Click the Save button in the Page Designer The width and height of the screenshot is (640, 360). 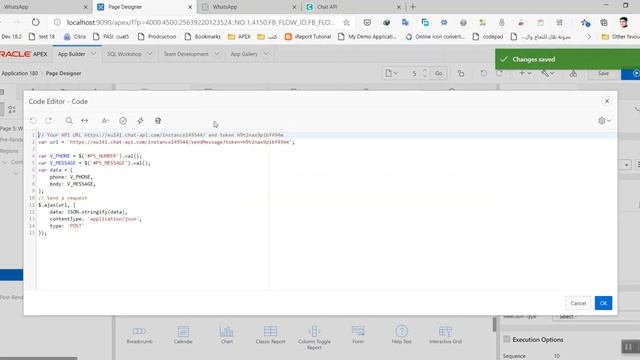[603, 73]
